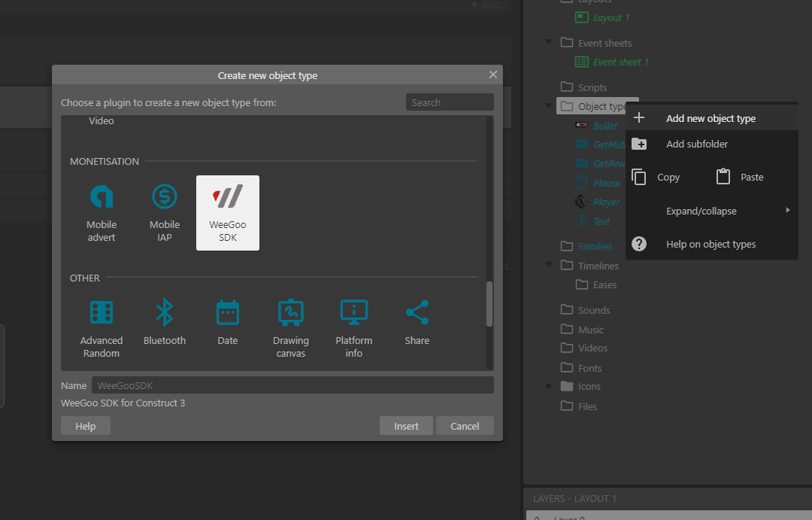Screen dimensions: 812x520
Task: Select the Bluetooth plugin icon
Action: click(165, 313)
